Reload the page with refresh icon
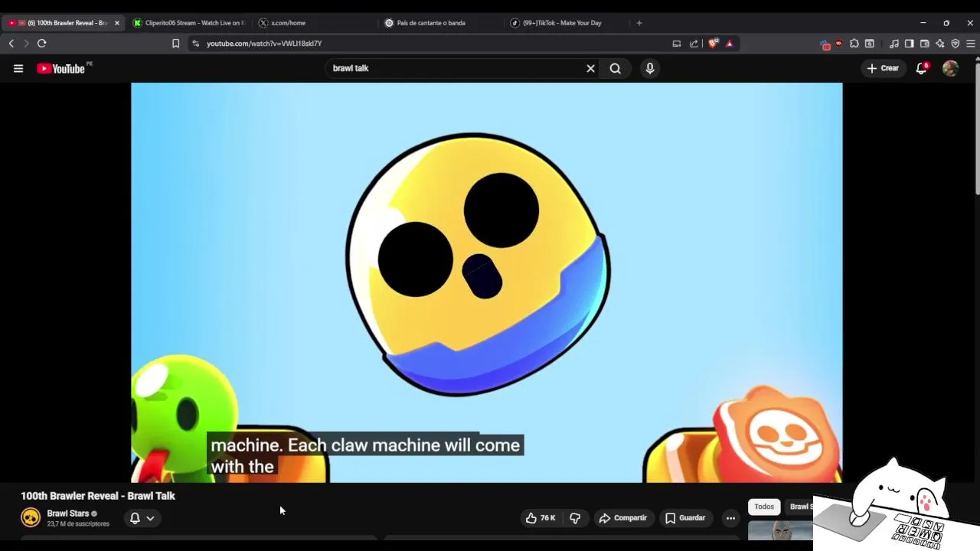The image size is (980, 551). (42, 44)
